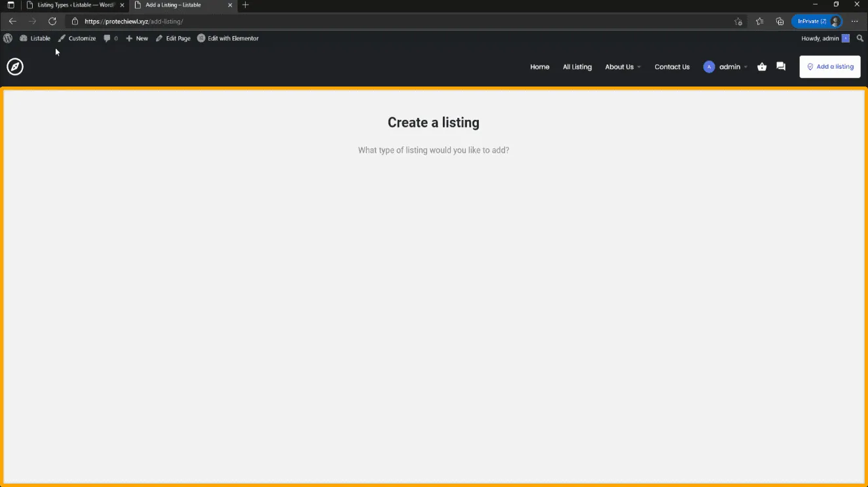Screen dimensions: 868x487
Task: Click the WordPress logo in admin bar
Action: pyautogui.click(x=8, y=38)
